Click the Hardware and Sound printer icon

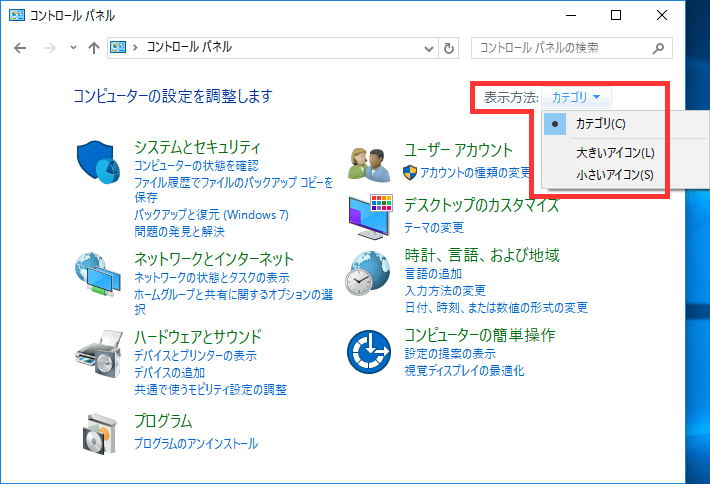tap(98, 351)
